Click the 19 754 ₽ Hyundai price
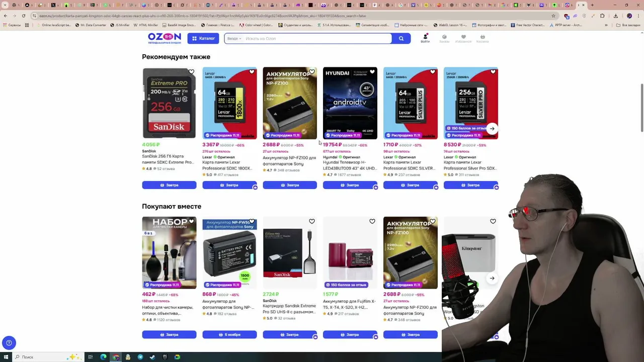 [x=332, y=145]
